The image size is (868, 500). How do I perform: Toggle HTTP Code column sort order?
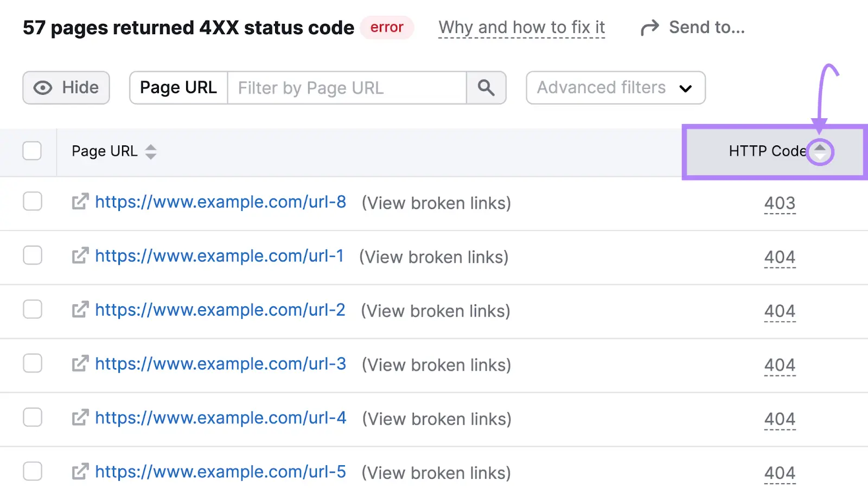[x=819, y=152]
